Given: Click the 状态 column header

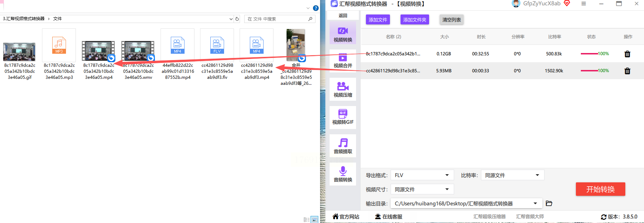Looking at the screenshot, I should pyautogui.click(x=591, y=37).
